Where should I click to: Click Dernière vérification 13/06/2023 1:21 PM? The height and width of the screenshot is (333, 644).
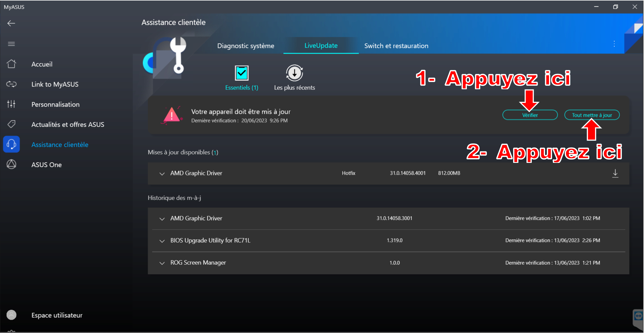tap(553, 263)
